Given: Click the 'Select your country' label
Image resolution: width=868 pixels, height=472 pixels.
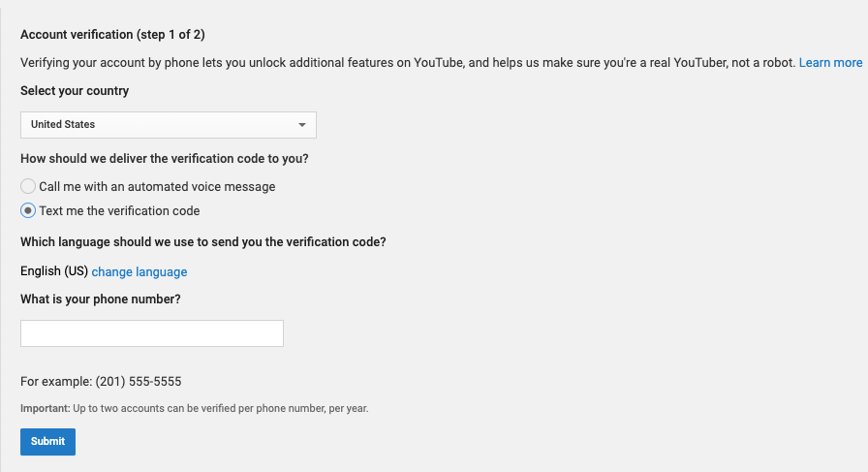Looking at the screenshot, I should [75, 91].
